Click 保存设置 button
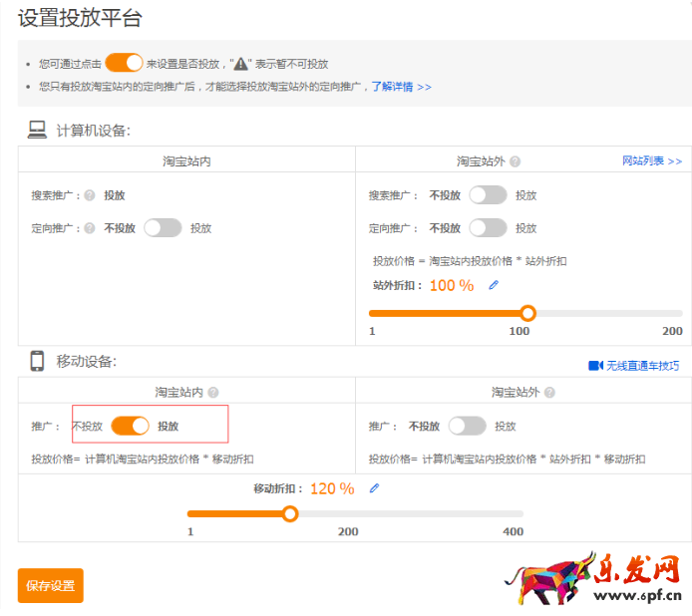The height and width of the screenshot is (616, 692). (x=50, y=585)
